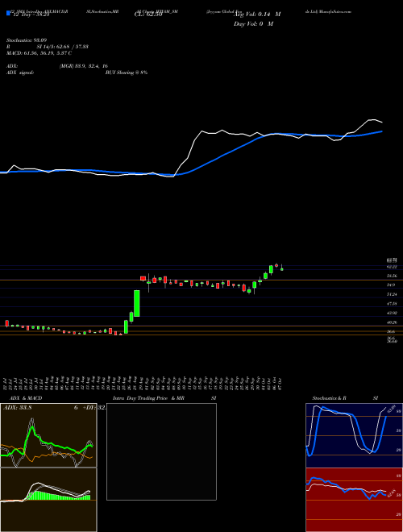The width and height of the screenshot is (403, 532).
Task: Click the empty intraday trading price panel
Action: click(161, 451)
